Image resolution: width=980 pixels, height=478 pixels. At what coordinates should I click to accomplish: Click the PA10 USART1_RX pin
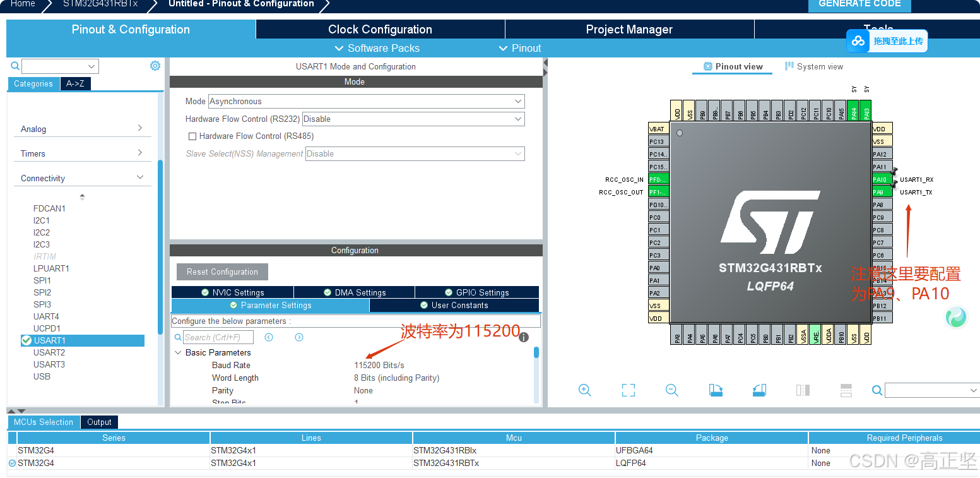point(882,179)
